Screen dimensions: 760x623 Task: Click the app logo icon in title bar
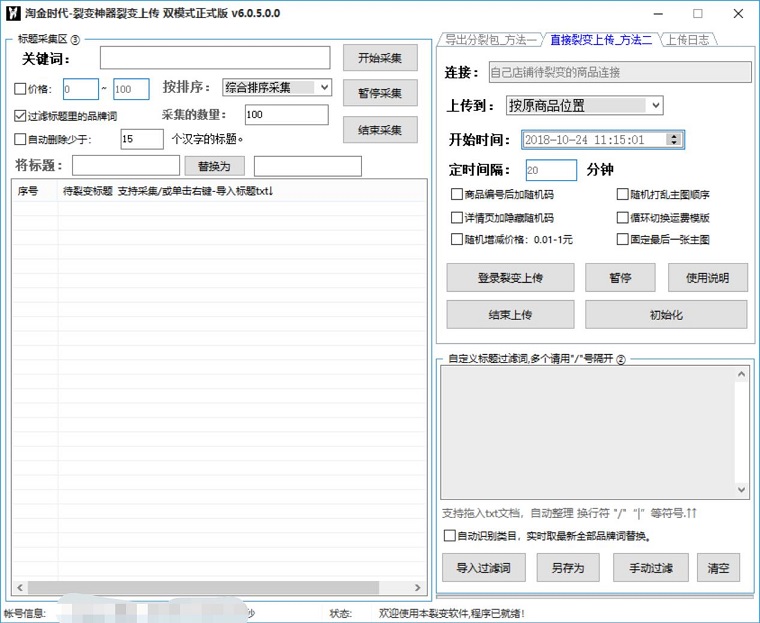coord(13,13)
